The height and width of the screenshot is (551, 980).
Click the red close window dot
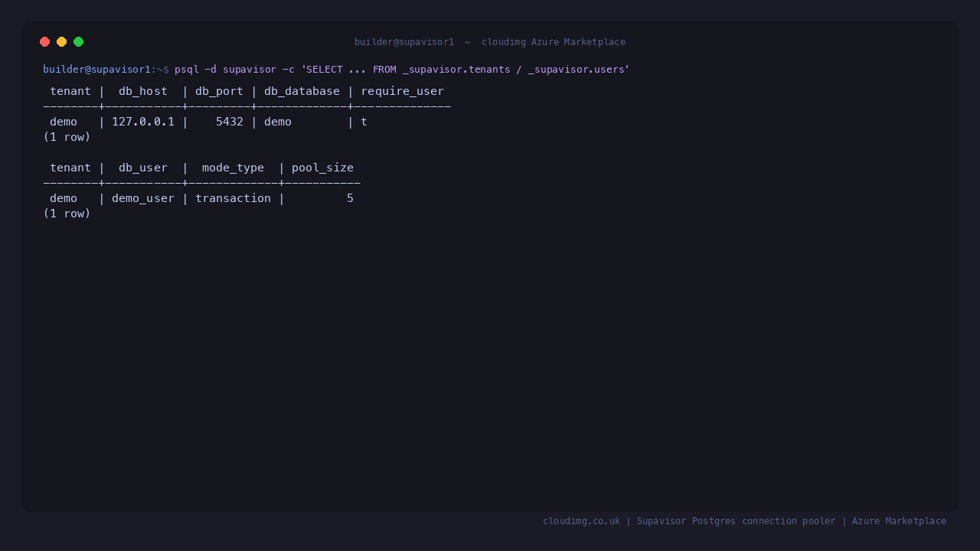click(x=45, y=42)
